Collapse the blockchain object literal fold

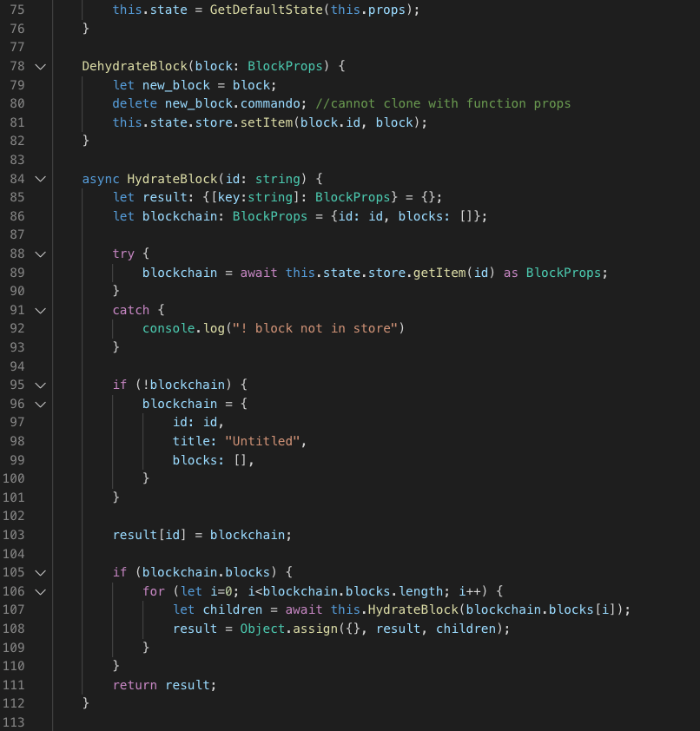coord(40,404)
